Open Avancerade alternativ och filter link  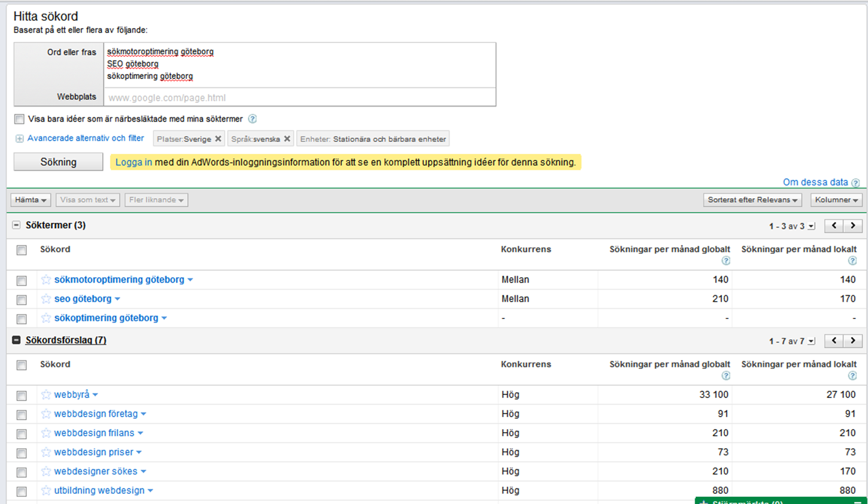click(86, 138)
